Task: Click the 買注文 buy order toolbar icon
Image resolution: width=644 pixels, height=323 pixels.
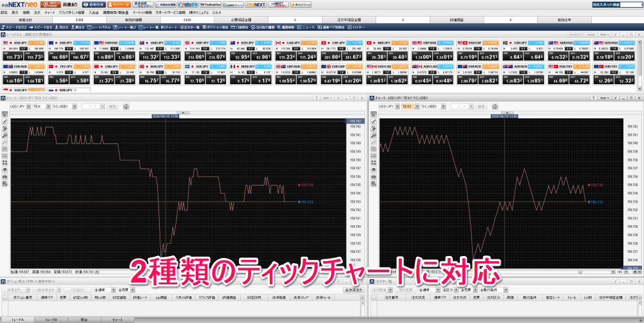Action: pyautogui.click(x=78, y=27)
